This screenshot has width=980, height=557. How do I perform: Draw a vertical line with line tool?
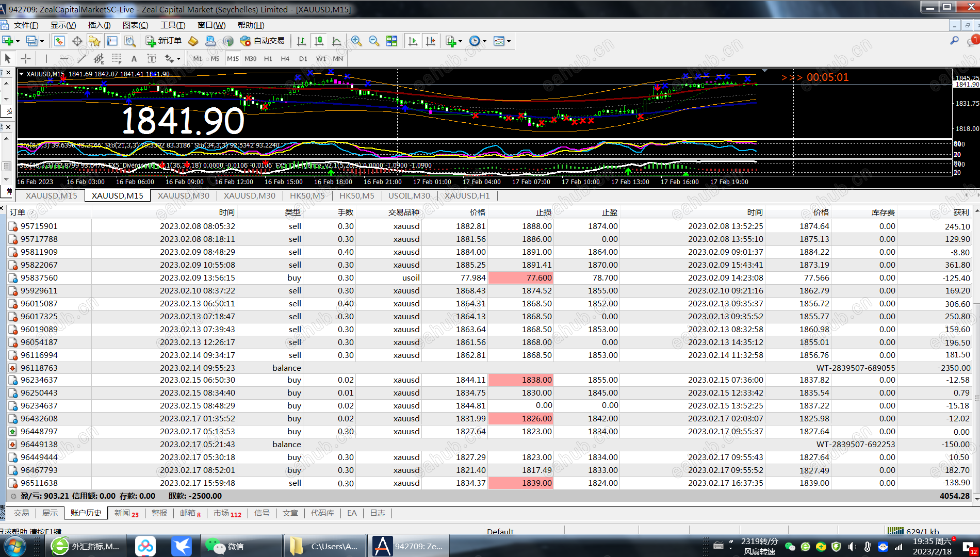[46, 59]
